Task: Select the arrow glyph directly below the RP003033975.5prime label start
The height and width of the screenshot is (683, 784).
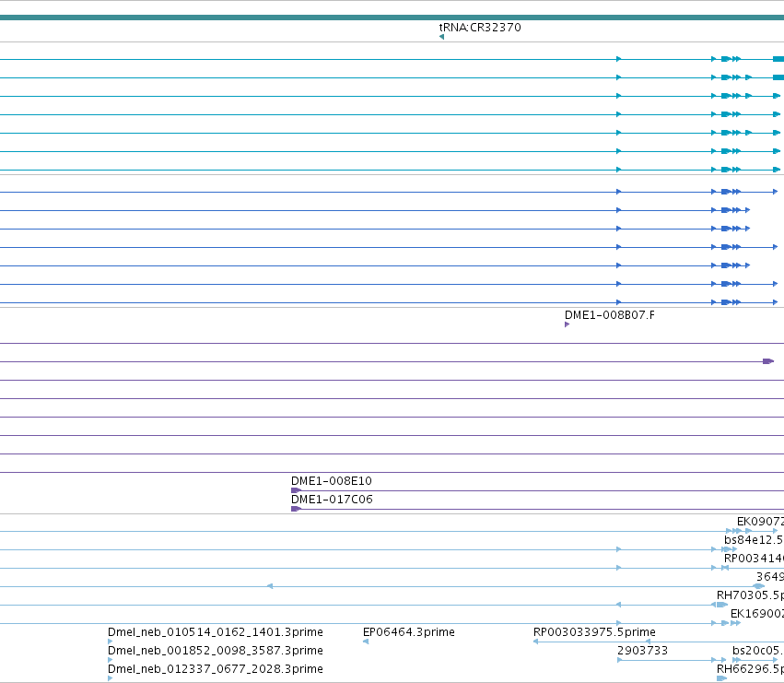Action: pos(535,642)
